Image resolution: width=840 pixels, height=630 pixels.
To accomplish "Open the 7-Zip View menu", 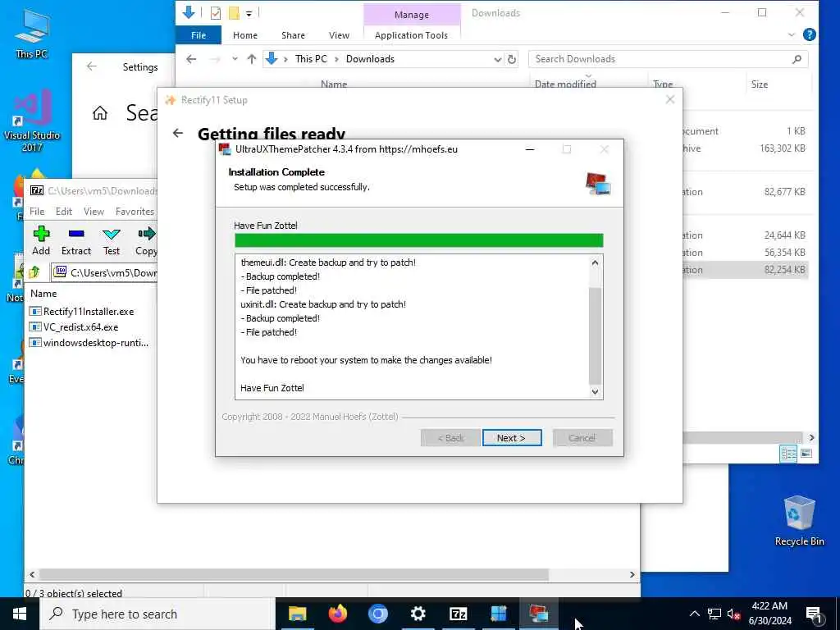I will (94, 212).
